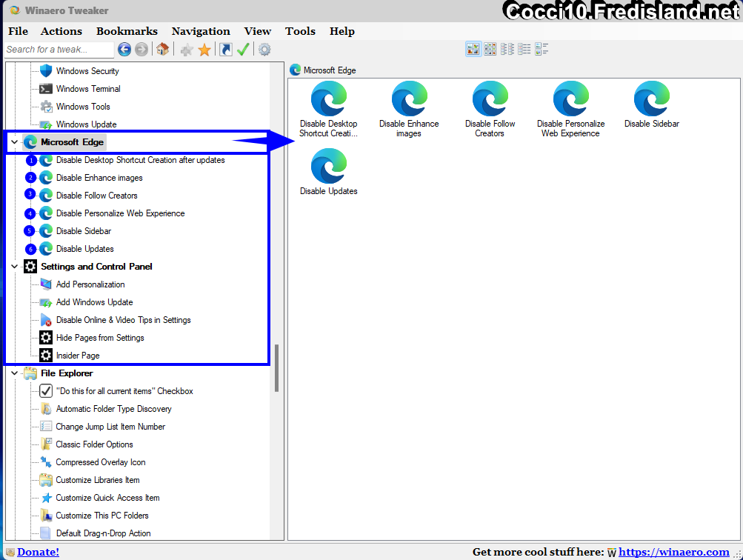Open the https://winaero.com link
This screenshot has width=743, height=560.
(674, 552)
